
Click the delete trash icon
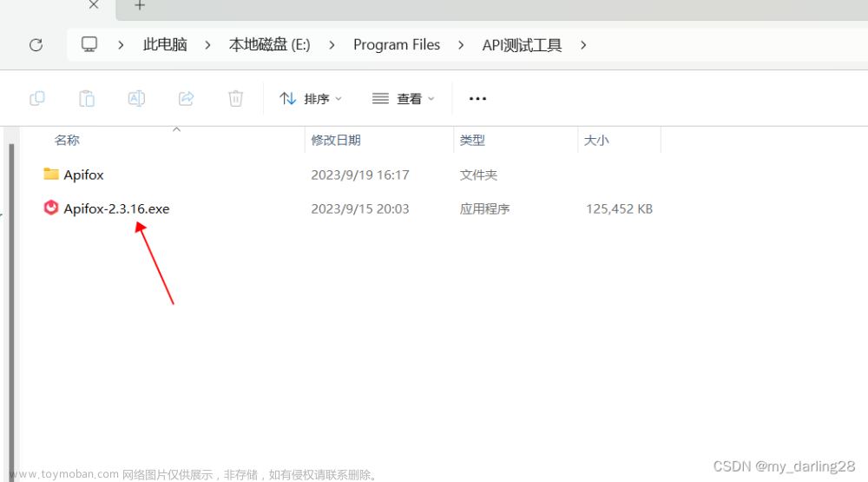(x=236, y=99)
